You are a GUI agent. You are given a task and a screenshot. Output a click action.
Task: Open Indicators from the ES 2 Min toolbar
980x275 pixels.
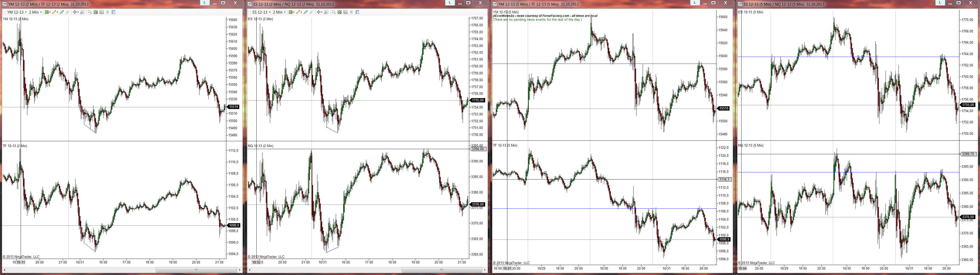pos(339,12)
